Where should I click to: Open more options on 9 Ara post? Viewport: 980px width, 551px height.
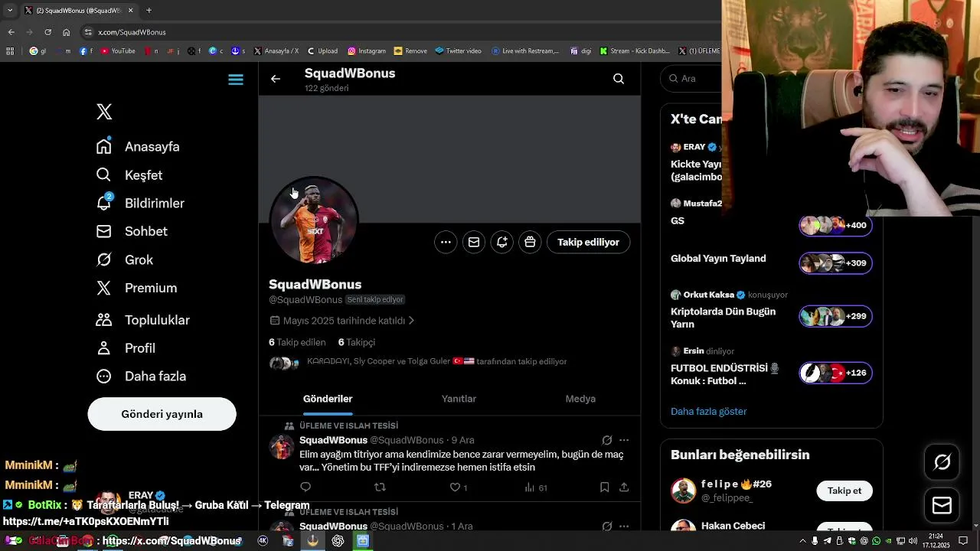coord(624,440)
